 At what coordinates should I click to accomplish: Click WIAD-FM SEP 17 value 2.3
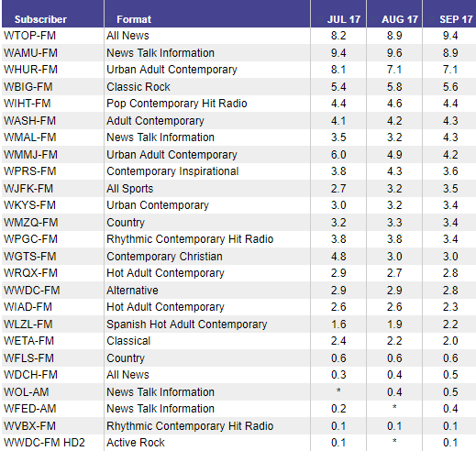click(x=450, y=307)
